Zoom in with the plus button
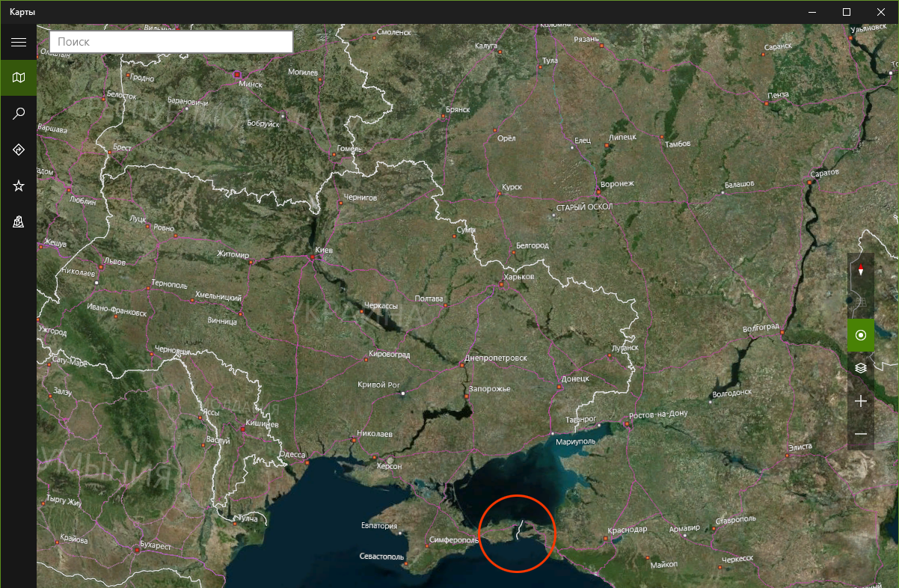Image resolution: width=899 pixels, height=588 pixels. (860, 401)
